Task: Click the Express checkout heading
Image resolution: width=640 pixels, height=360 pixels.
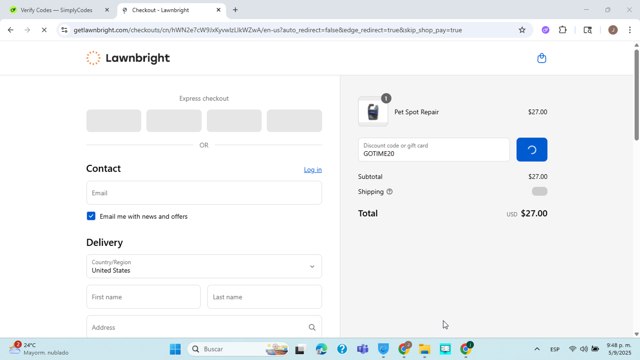Action: (x=204, y=98)
